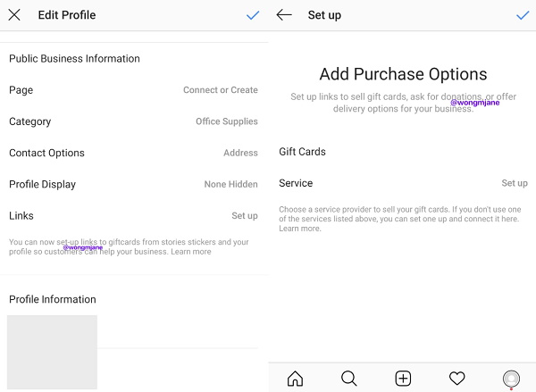Open the Home tab icon
The image size is (536, 392).
click(x=295, y=379)
